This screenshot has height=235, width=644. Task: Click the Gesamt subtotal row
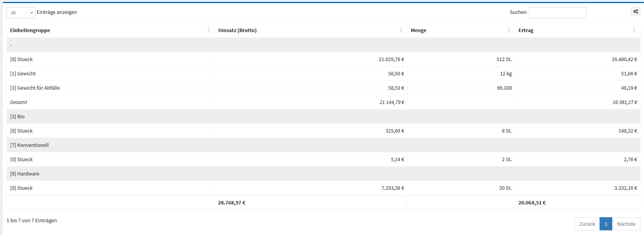[19, 102]
